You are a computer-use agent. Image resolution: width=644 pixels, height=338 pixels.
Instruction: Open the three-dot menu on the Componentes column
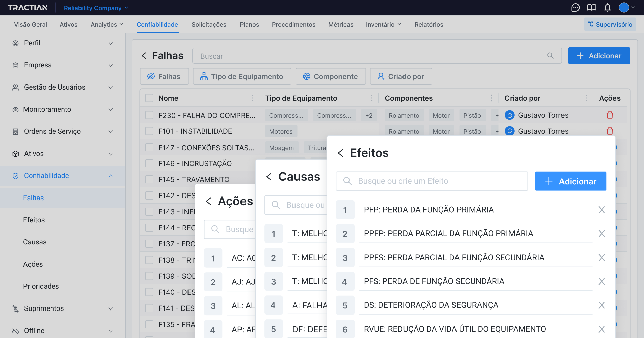[x=492, y=98]
